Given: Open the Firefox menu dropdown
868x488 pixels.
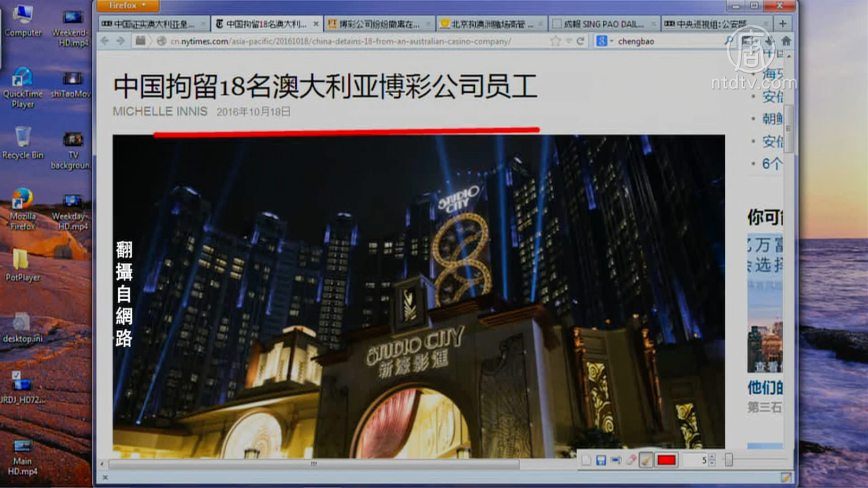Looking at the screenshot, I should [x=127, y=5].
